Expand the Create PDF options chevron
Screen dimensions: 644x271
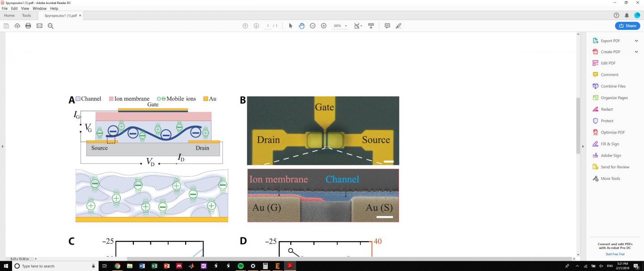(636, 51)
